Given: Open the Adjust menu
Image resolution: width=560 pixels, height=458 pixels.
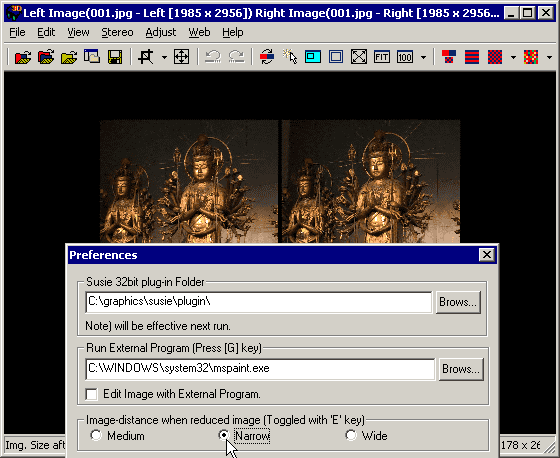Looking at the screenshot, I should [x=161, y=33].
